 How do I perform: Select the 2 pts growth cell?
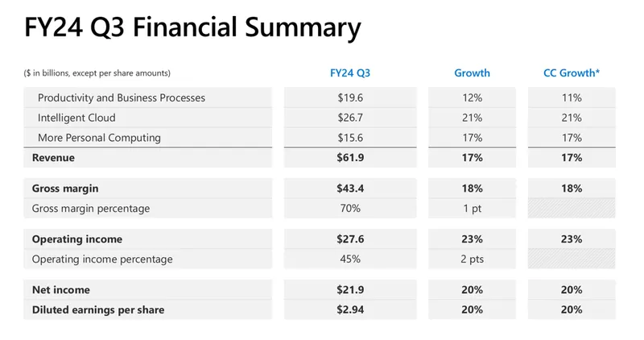click(x=473, y=259)
